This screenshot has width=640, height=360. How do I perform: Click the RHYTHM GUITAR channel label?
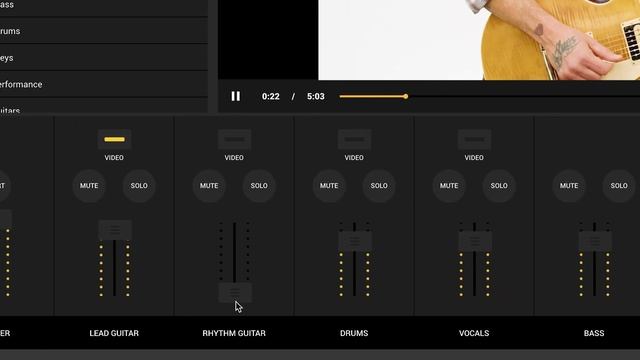(x=234, y=333)
